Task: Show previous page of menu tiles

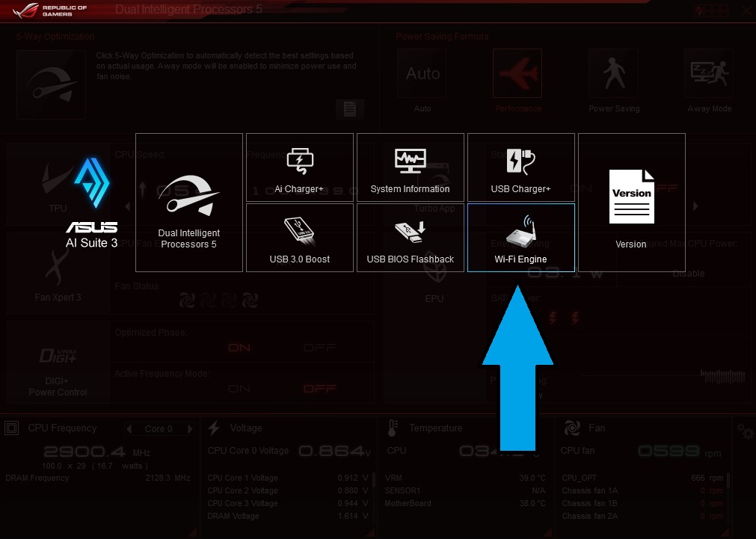Action: tap(128, 206)
